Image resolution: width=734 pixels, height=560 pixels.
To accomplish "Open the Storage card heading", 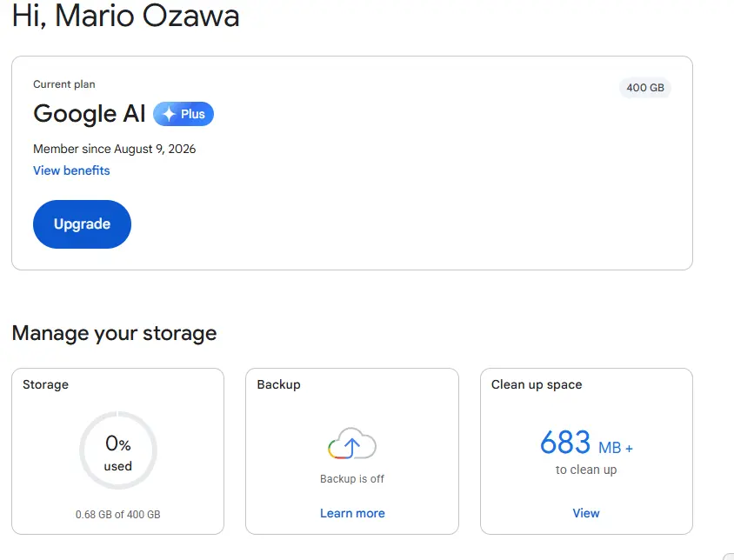I will pos(45,384).
